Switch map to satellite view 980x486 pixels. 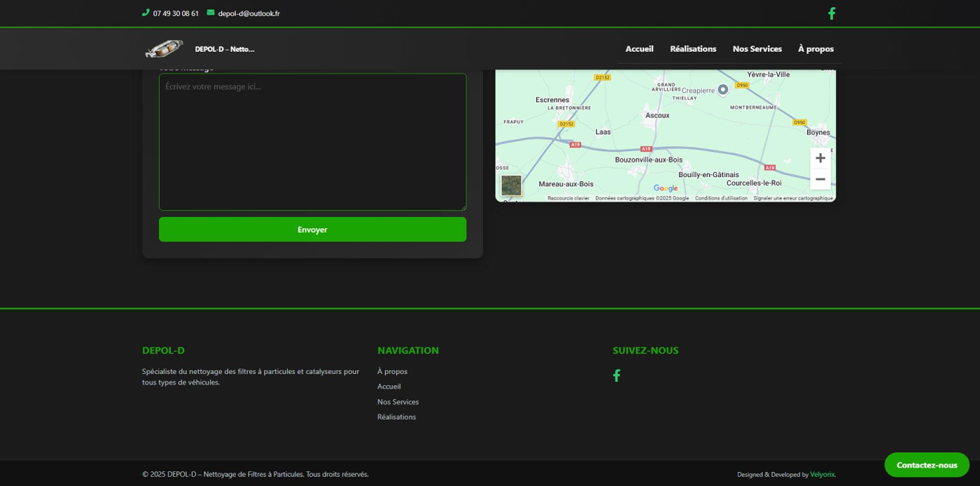point(511,186)
